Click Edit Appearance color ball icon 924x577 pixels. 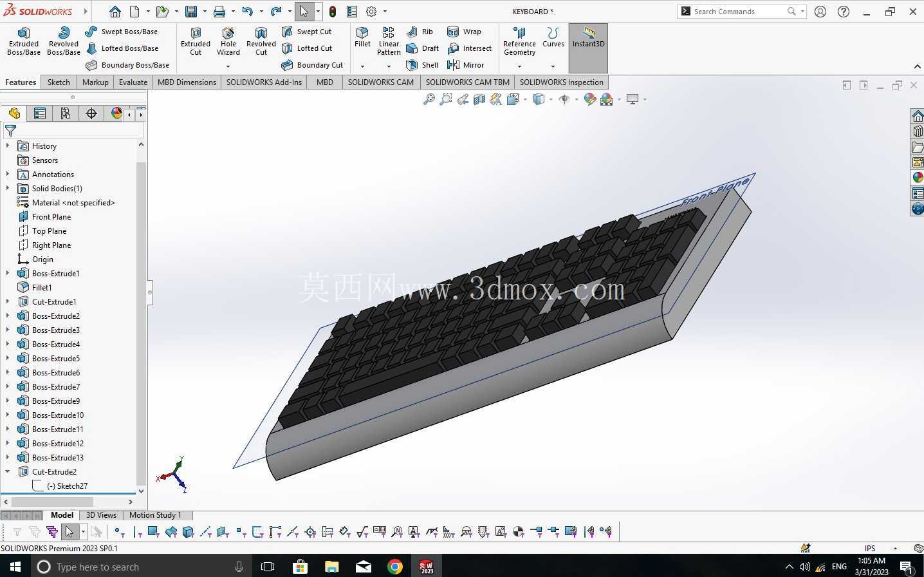pos(589,99)
